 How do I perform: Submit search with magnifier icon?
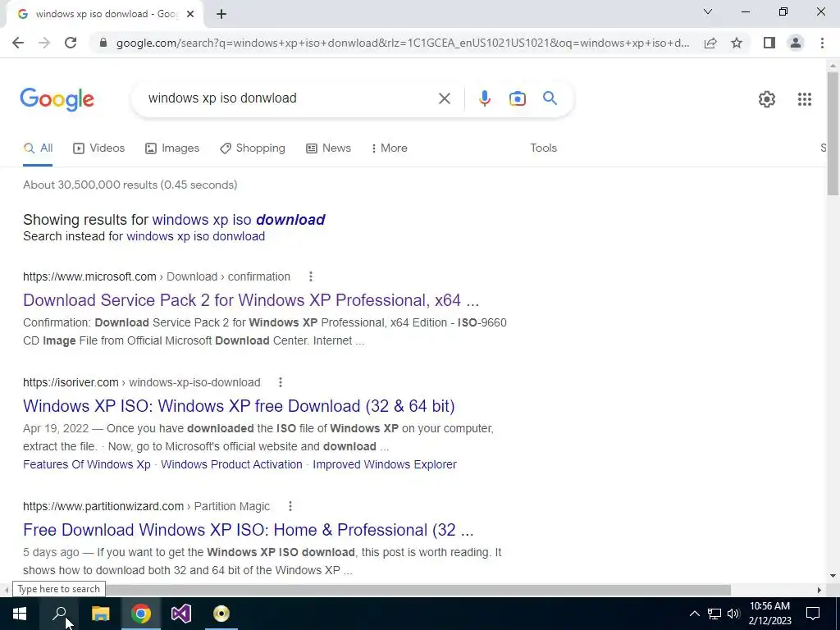pyautogui.click(x=550, y=98)
